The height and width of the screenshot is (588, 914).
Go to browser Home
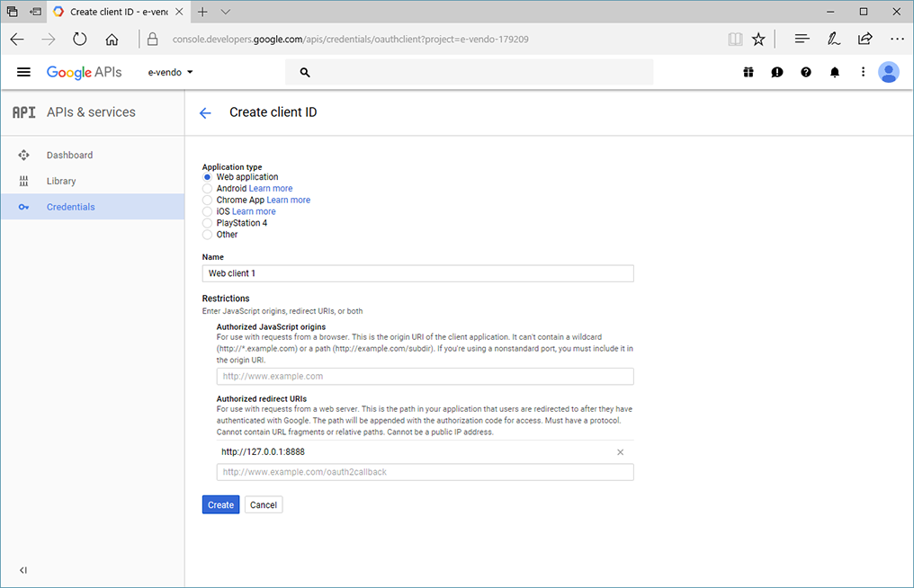coord(112,39)
